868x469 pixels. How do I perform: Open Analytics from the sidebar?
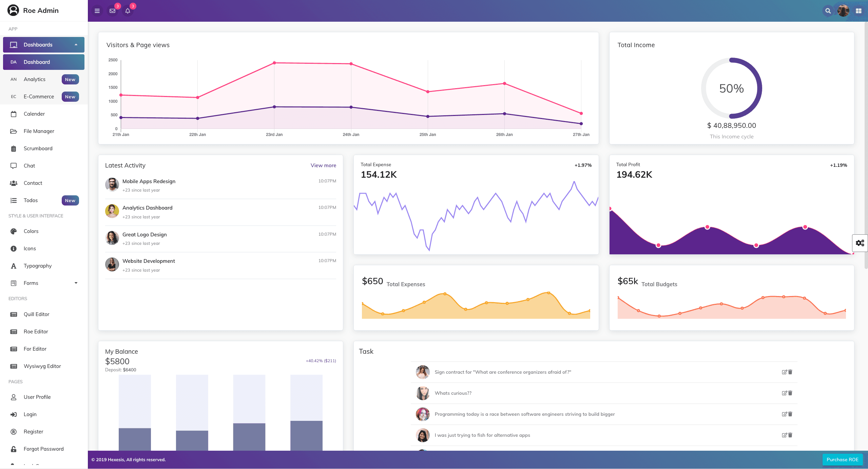tap(35, 79)
